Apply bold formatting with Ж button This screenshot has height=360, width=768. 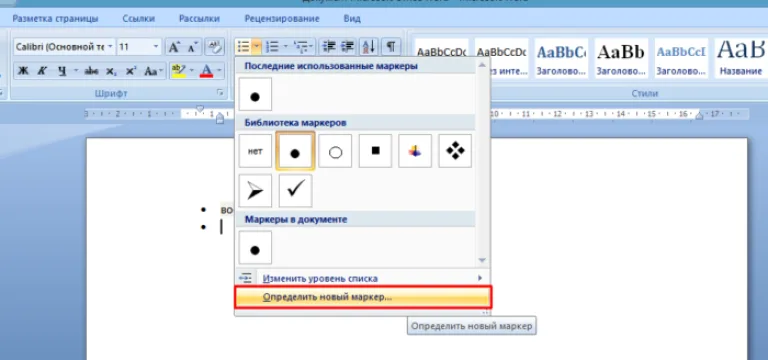[x=23, y=71]
